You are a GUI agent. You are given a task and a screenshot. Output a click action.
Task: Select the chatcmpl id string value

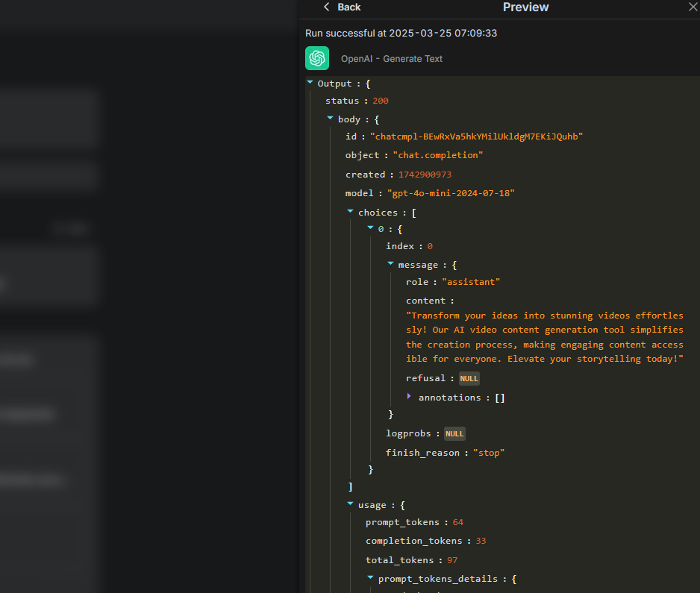[x=476, y=137]
